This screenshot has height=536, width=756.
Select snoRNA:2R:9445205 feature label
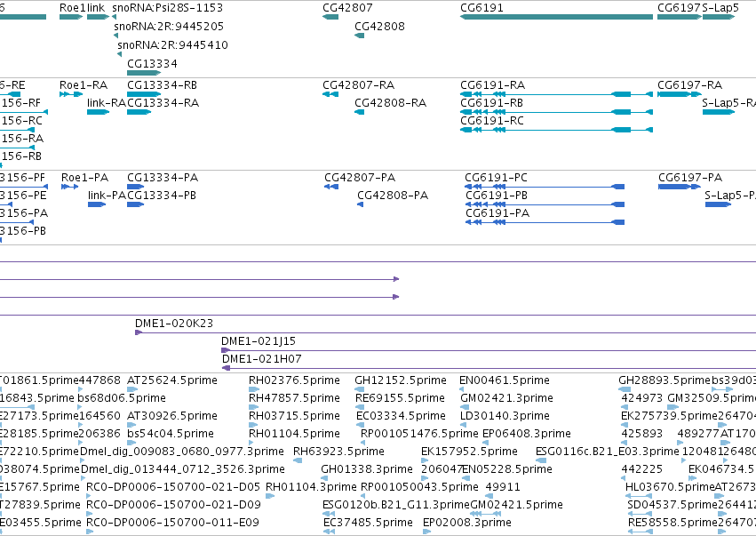click(169, 26)
